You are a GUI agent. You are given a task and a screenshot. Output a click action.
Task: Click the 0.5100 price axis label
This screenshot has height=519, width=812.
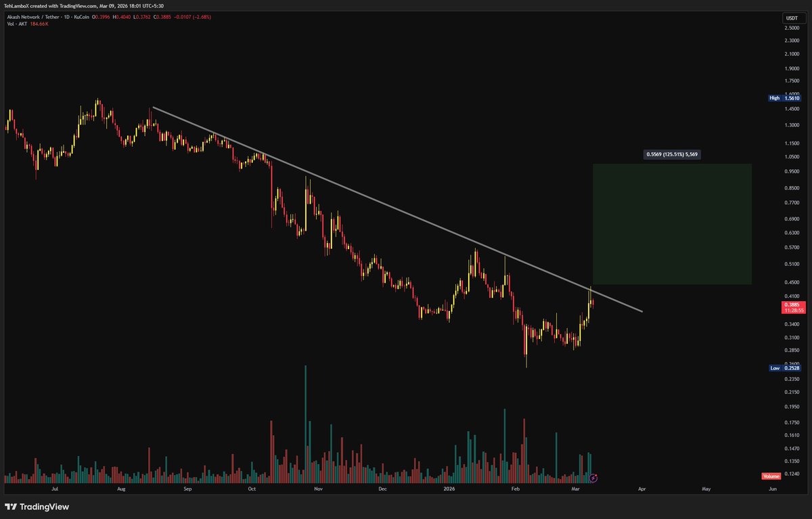click(790, 265)
